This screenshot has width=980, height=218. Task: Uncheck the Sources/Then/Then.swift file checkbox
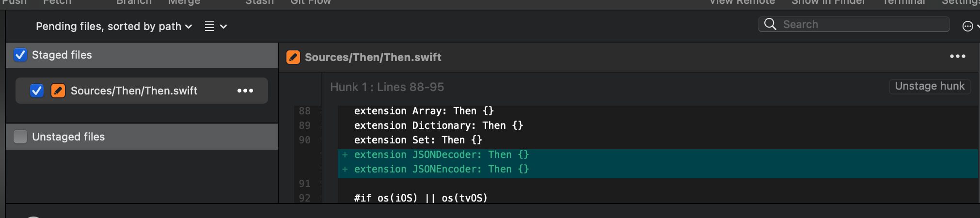(37, 91)
